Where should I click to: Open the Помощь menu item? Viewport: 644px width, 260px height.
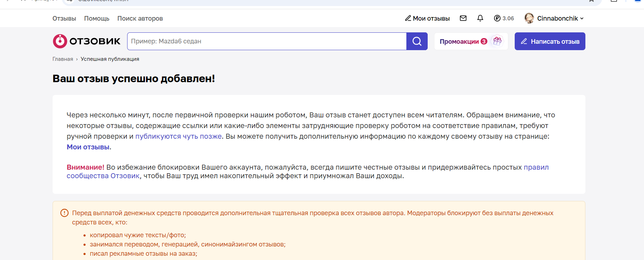(x=97, y=18)
